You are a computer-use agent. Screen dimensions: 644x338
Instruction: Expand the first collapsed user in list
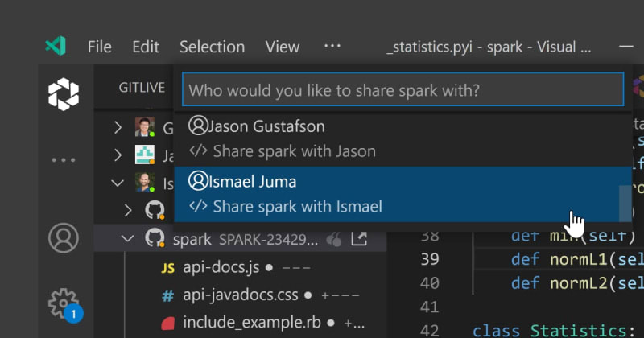118,127
